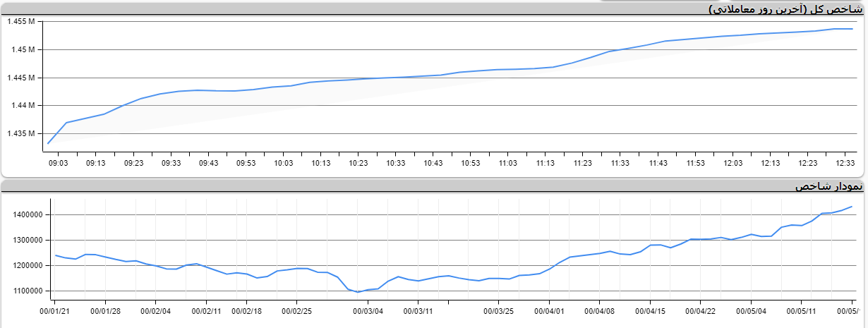Viewport: 868px width, 328px height.
Task: Click the 11:43 time axis label
Action: point(658,163)
